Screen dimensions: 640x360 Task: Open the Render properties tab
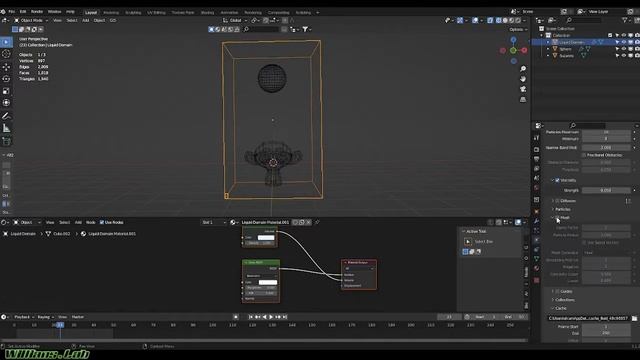[x=536, y=149]
